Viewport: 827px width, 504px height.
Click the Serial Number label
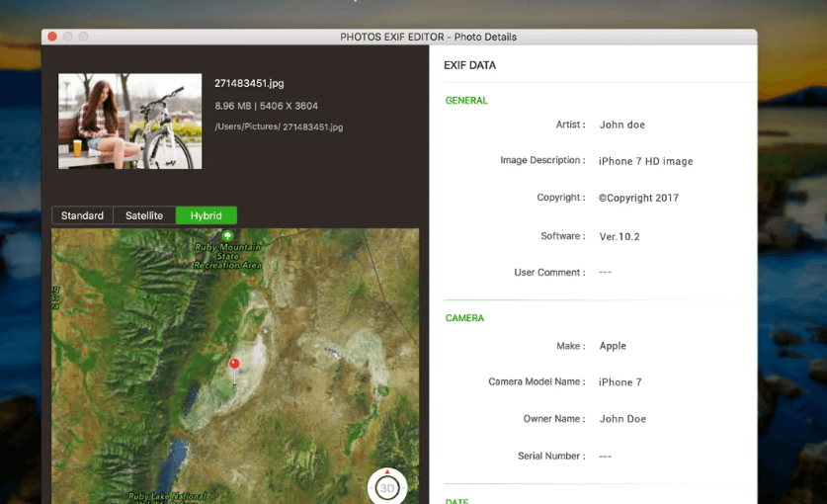pyautogui.click(x=551, y=456)
